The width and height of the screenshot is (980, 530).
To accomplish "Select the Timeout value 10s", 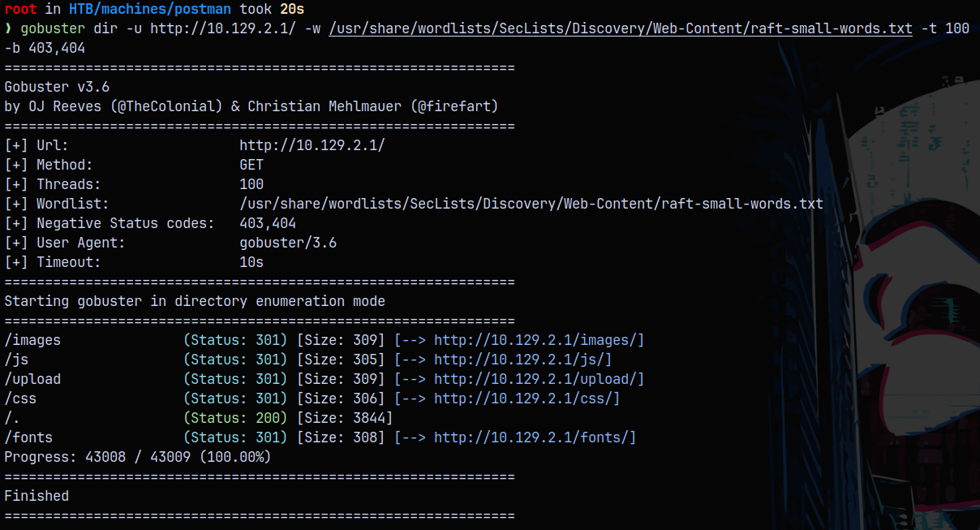I will tap(251, 262).
